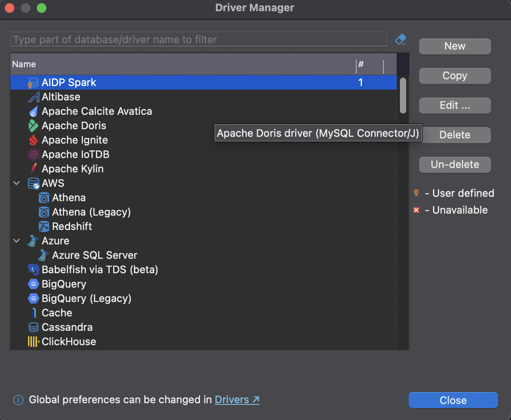Viewport: 511px width, 420px height.
Task: Click the Apache IoTDB icon
Action: coord(33,155)
